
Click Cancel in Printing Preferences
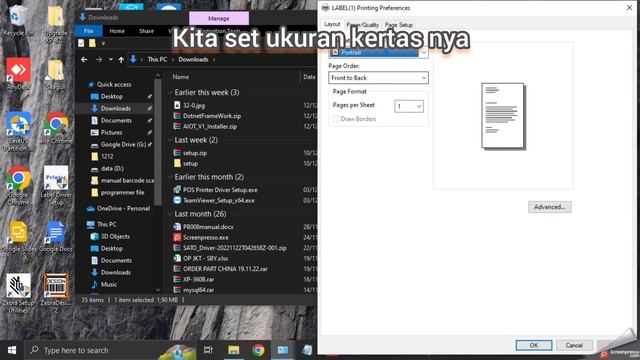coord(574,345)
